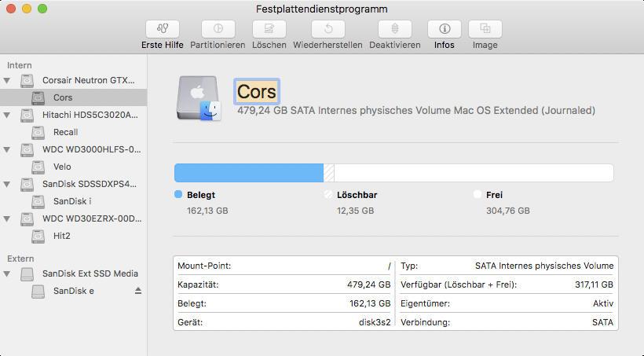Image resolution: width=644 pixels, height=356 pixels.
Task: Click the blue Belegt usage bar segment
Action: [249, 173]
